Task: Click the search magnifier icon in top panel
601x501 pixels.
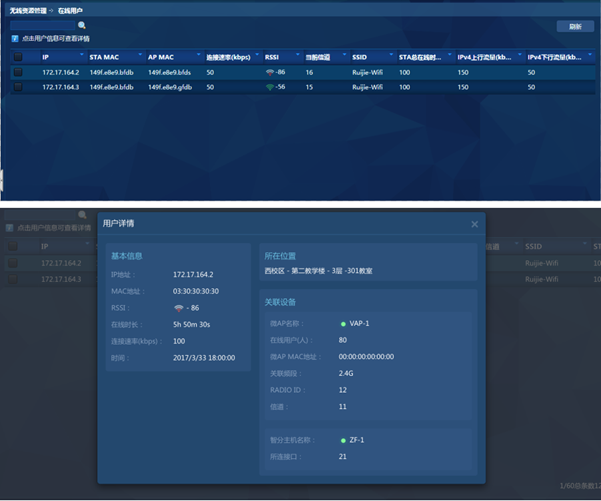Action: click(82, 26)
